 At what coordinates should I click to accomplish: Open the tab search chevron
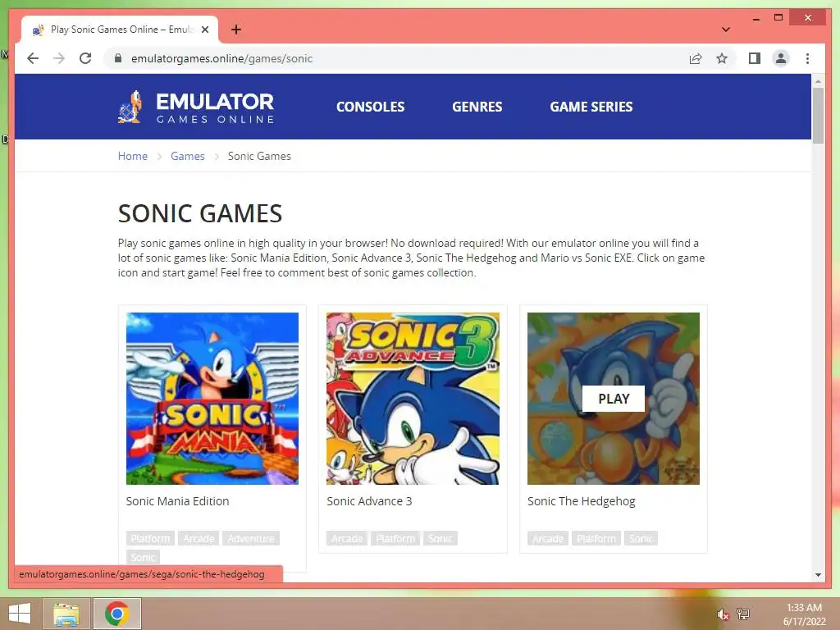(725, 30)
